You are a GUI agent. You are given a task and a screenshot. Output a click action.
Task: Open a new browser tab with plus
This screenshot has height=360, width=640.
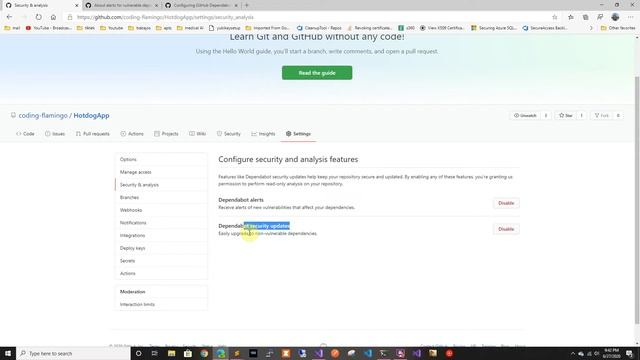pyautogui.click(x=247, y=5)
